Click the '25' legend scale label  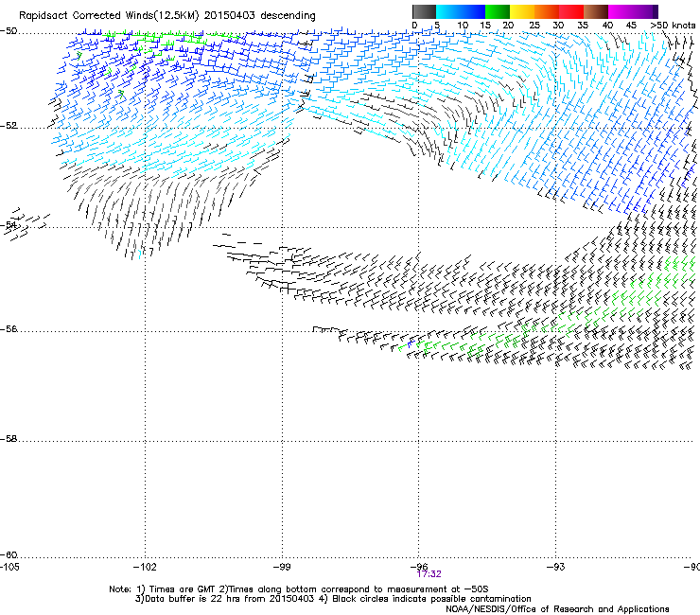pyautogui.click(x=534, y=26)
